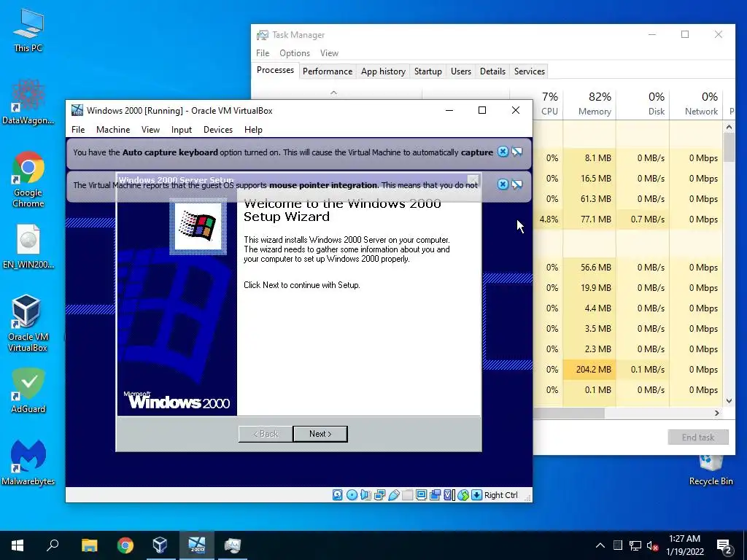Open Chrome from the taskbar
Viewport: 747px width, 560px height.
click(x=125, y=545)
